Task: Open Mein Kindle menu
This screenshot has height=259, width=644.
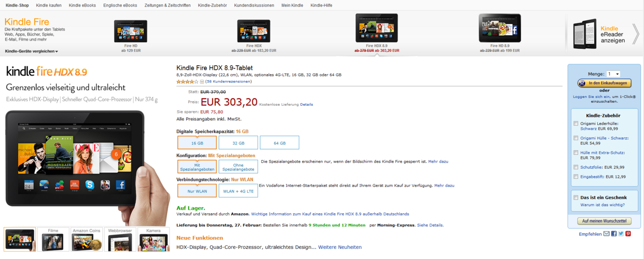Action: click(292, 5)
